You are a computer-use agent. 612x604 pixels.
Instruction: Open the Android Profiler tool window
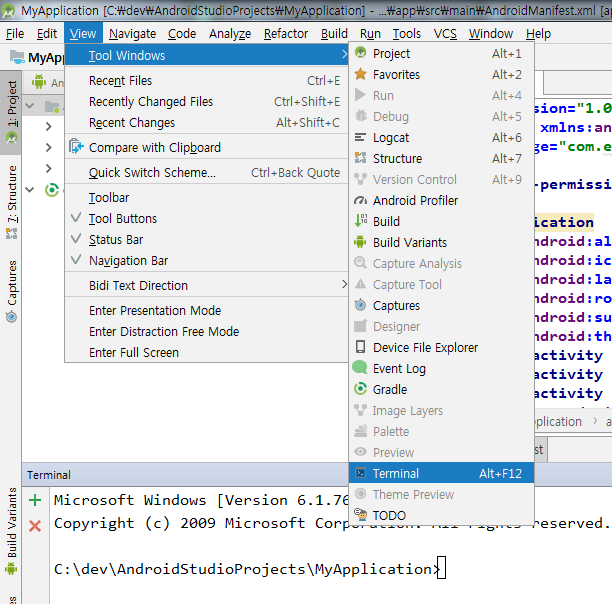coord(415,200)
